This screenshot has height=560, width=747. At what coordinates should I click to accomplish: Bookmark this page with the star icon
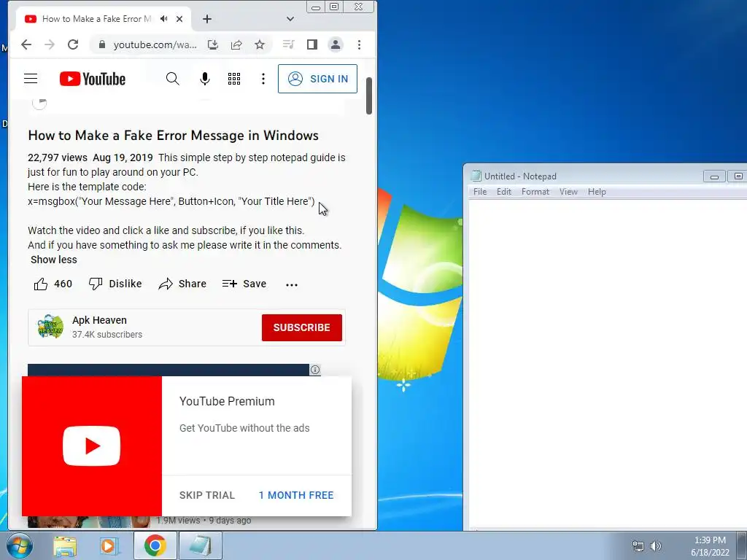pos(259,44)
